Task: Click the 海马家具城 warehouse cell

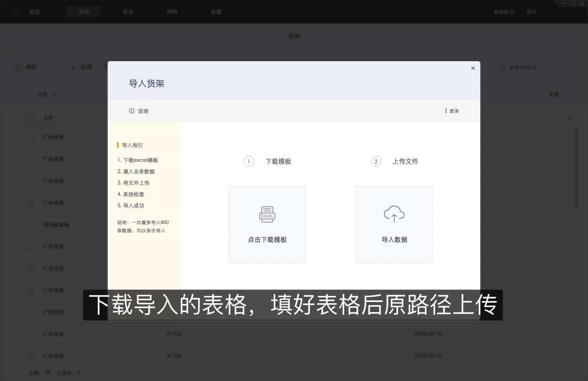Action: point(56,225)
